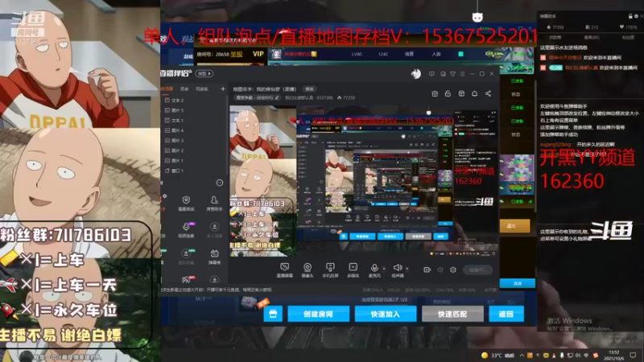The height and width of the screenshot is (362, 644).
Task: Select the 文本 1 source row
Action: (194, 120)
